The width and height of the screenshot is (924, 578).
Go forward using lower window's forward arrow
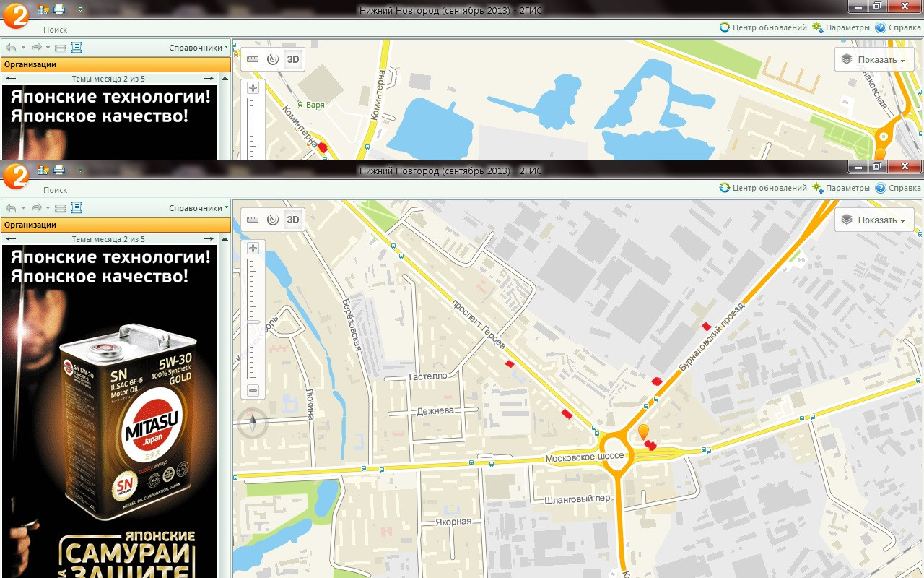[36, 208]
